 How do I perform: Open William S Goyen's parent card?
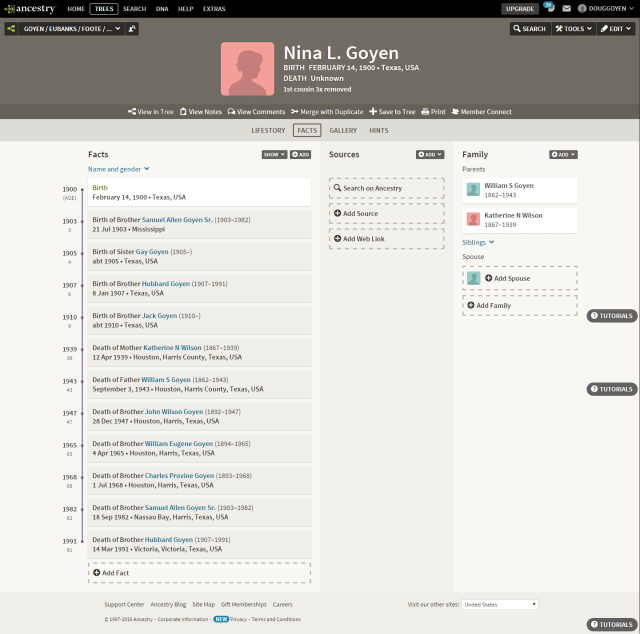(520, 190)
